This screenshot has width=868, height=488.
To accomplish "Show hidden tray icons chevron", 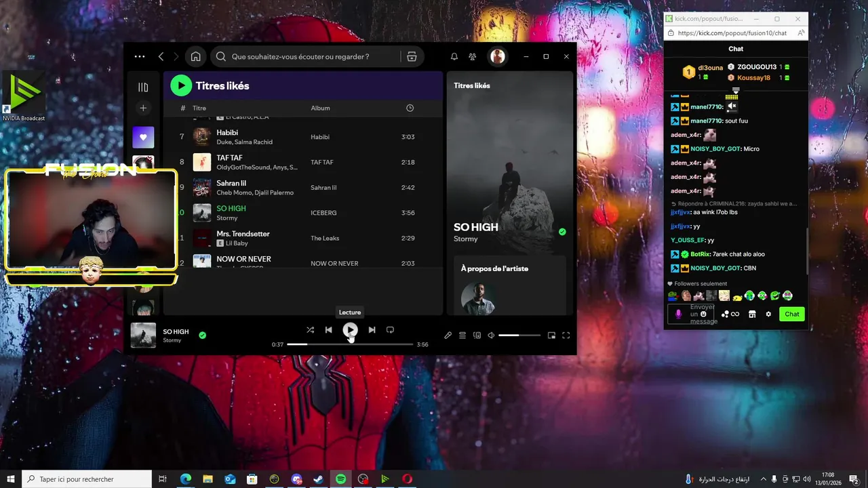I will [764, 479].
